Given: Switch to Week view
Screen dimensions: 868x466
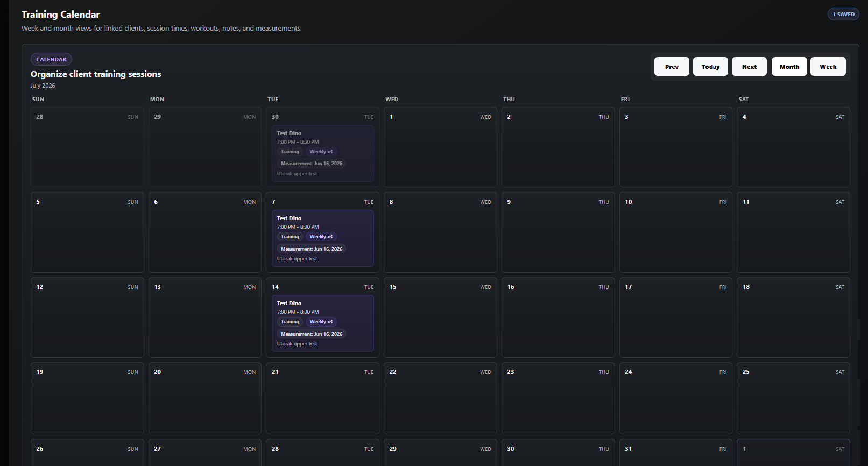Looking at the screenshot, I should 828,67.
